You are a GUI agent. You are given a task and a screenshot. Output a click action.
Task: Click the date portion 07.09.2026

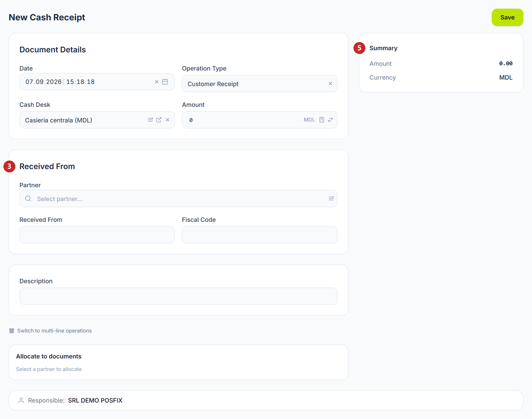44,82
